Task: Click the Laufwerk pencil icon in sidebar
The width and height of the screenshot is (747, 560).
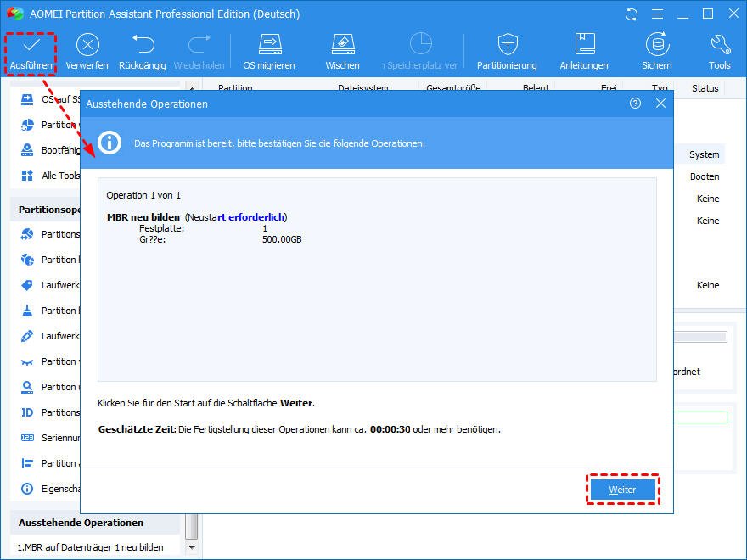Action: (x=27, y=336)
